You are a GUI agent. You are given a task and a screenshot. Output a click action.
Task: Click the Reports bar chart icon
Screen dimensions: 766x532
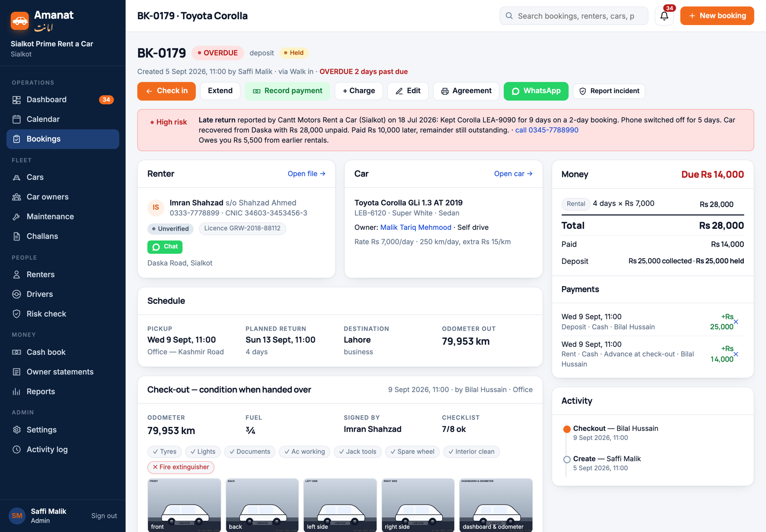17,392
